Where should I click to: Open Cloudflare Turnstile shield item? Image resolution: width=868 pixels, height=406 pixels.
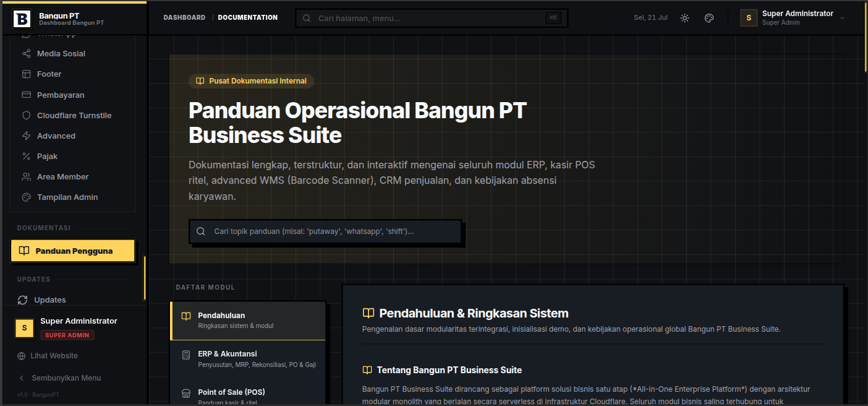click(x=73, y=116)
